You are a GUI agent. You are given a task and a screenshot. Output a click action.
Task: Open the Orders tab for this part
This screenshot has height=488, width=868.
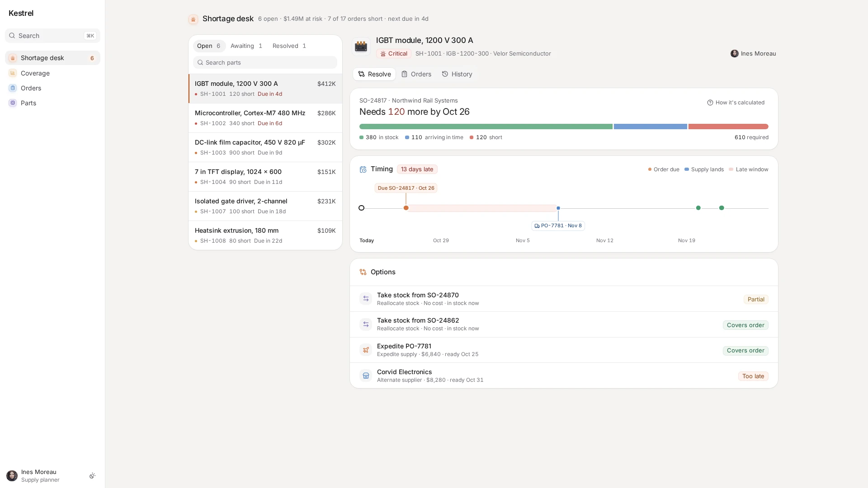[416, 74]
